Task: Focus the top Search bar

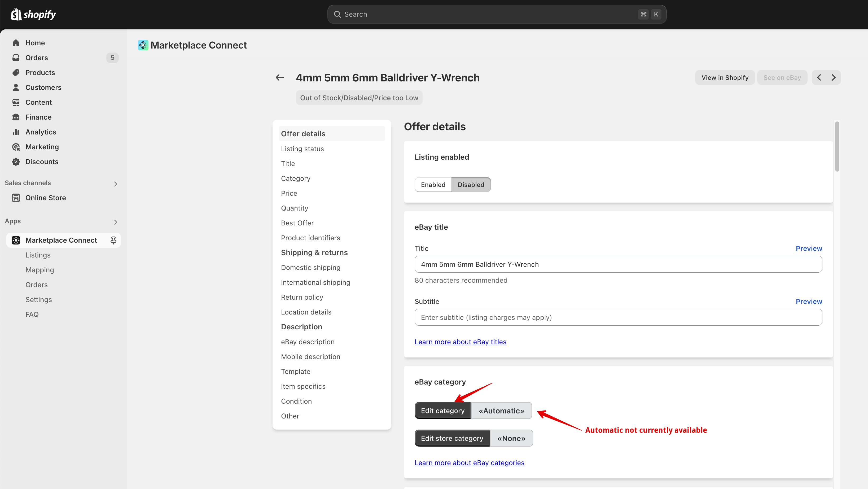Action: tap(497, 14)
